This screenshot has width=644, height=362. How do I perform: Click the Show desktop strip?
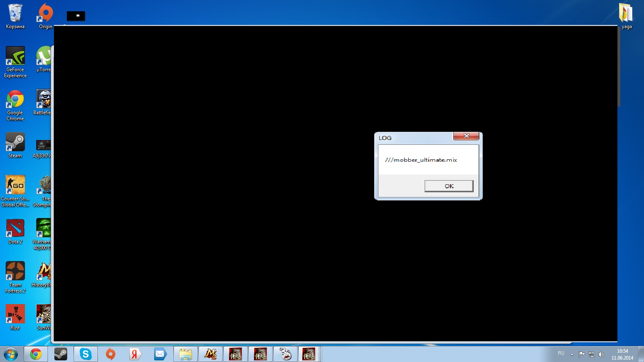[641, 354]
